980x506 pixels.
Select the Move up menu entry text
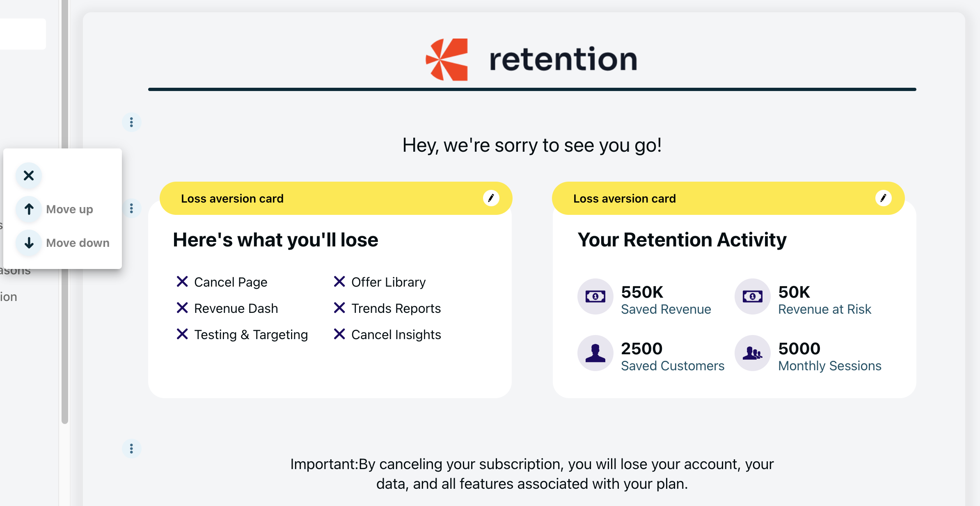(x=69, y=209)
